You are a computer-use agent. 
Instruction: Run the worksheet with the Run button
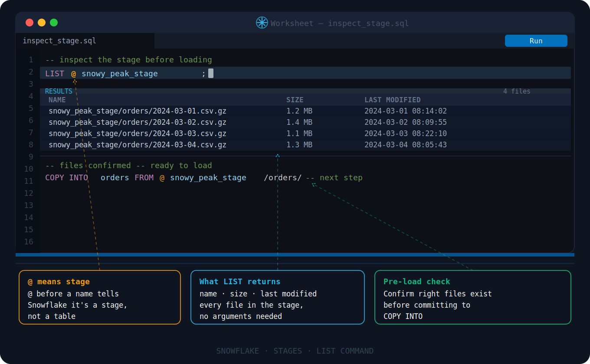click(536, 41)
